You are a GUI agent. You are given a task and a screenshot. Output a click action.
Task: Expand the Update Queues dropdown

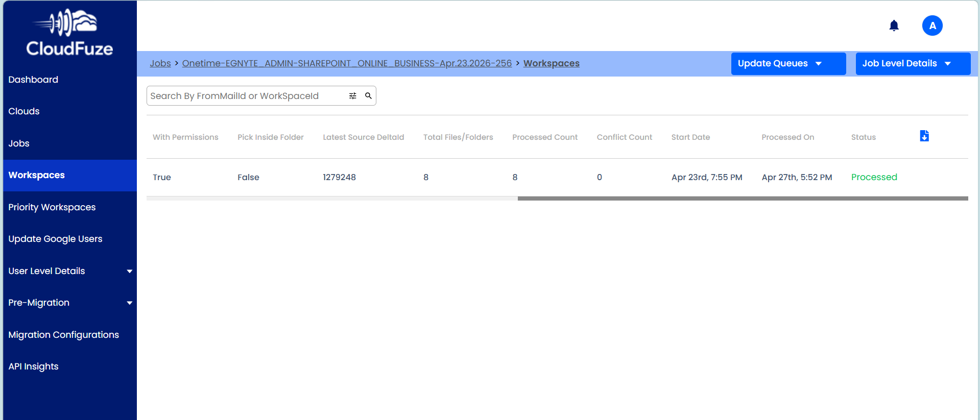click(x=788, y=64)
